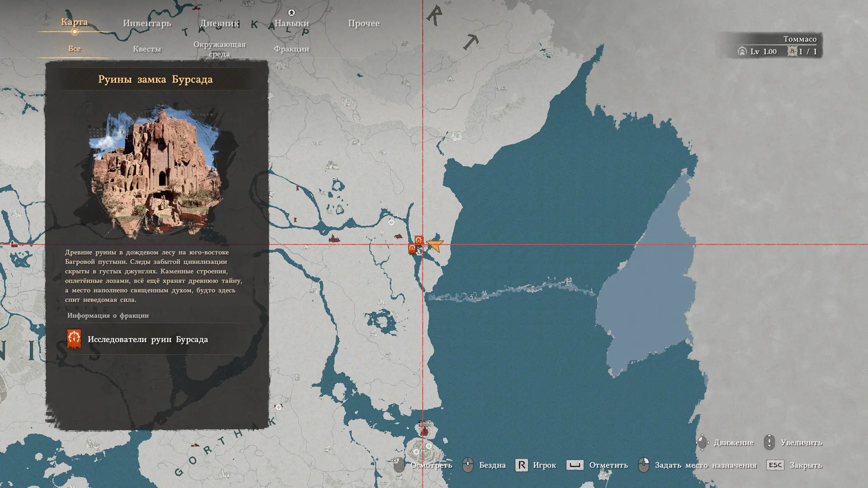868x488 pixels.
Task: Click the Увеличить scroll wheel icon
Action: pyautogui.click(x=769, y=442)
